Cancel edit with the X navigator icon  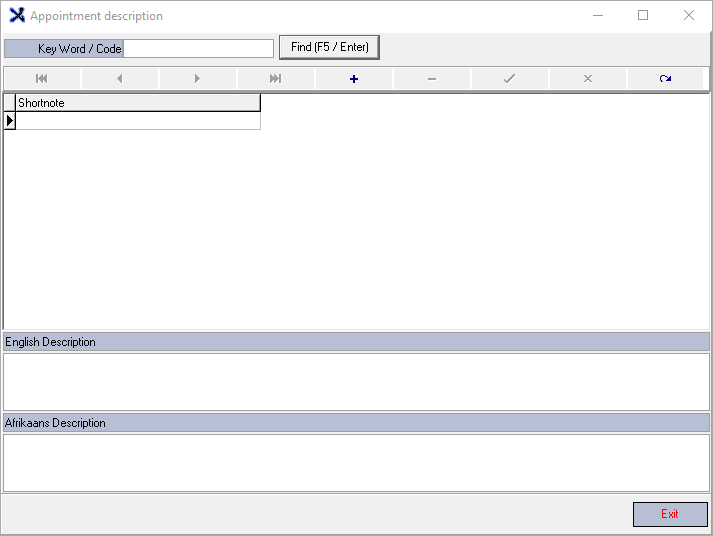(x=587, y=79)
